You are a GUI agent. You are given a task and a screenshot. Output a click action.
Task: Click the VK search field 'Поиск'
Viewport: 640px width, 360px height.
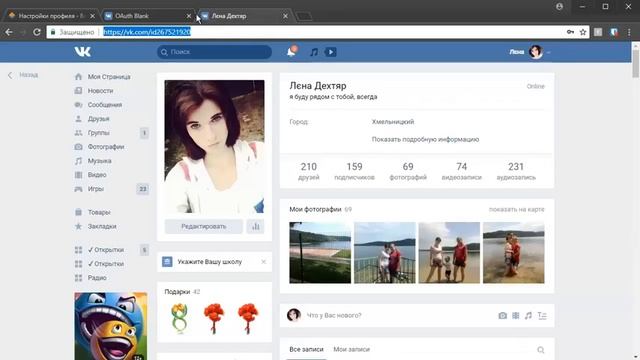(214, 52)
